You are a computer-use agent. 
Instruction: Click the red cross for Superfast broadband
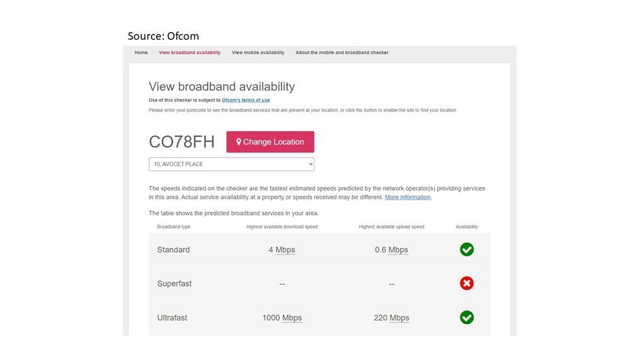click(467, 283)
